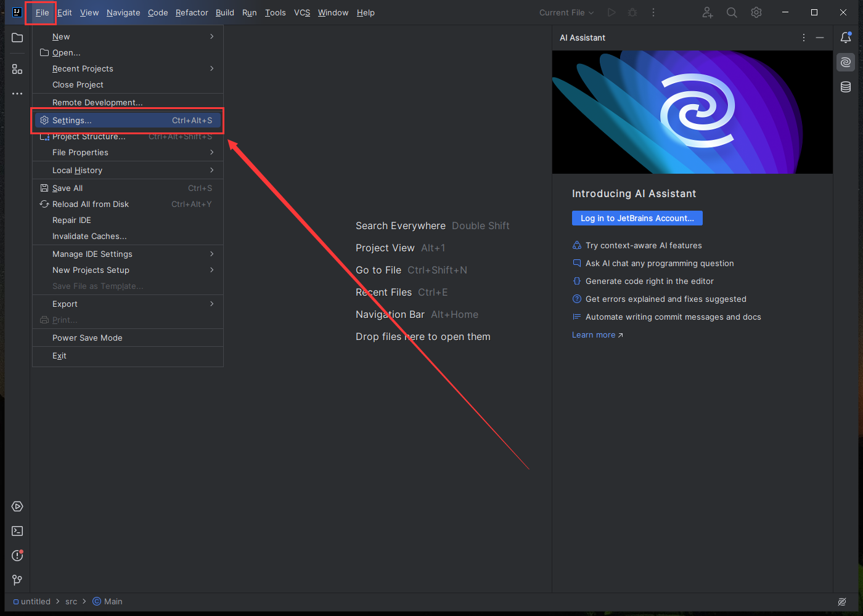Open the Version Control tool window
The height and width of the screenshot is (616, 863).
click(17, 580)
